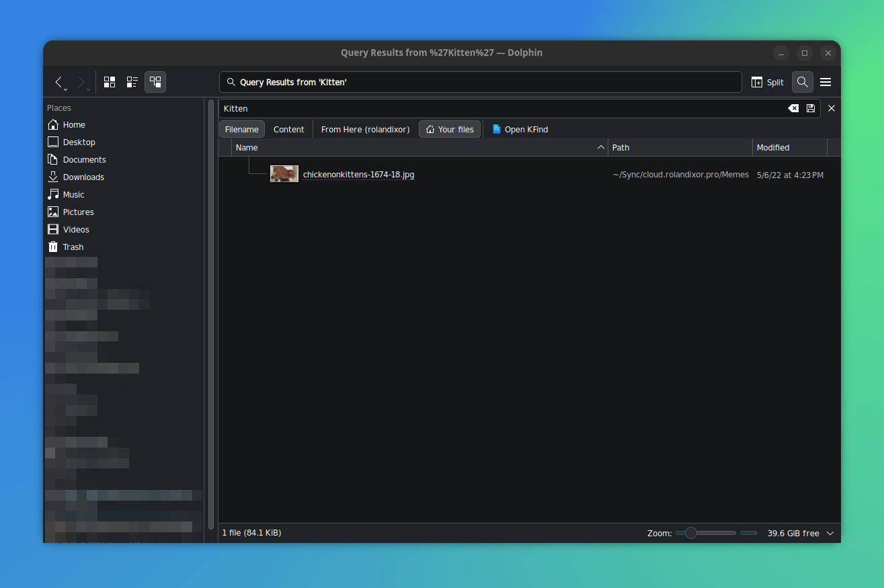884x588 pixels.
Task: Switch to icons view mode
Action: pyautogui.click(x=109, y=81)
